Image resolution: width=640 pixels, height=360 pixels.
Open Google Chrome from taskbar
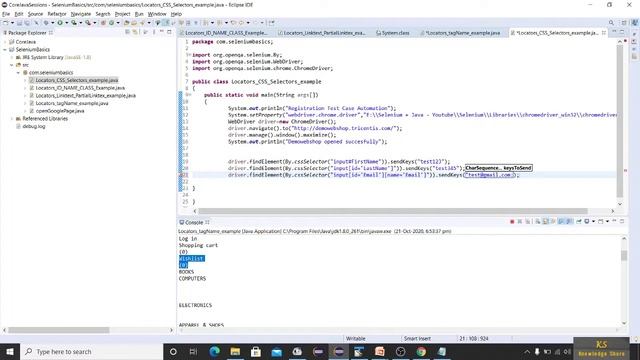[x=421, y=351]
